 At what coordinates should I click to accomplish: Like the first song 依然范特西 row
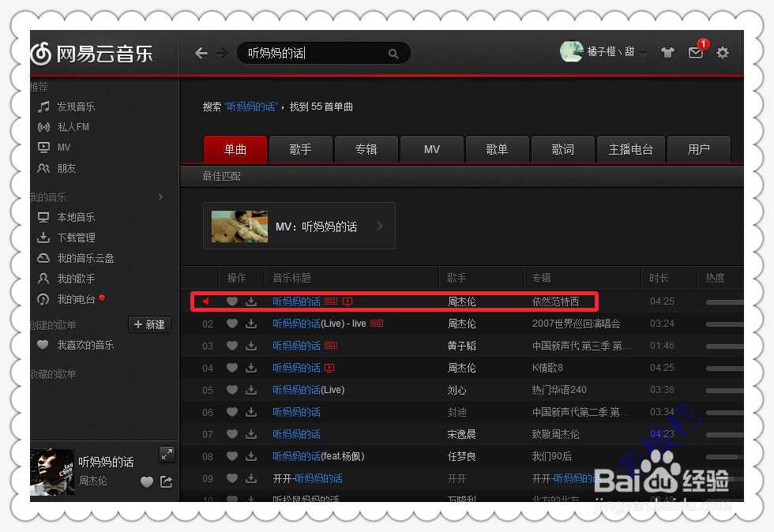tap(232, 301)
